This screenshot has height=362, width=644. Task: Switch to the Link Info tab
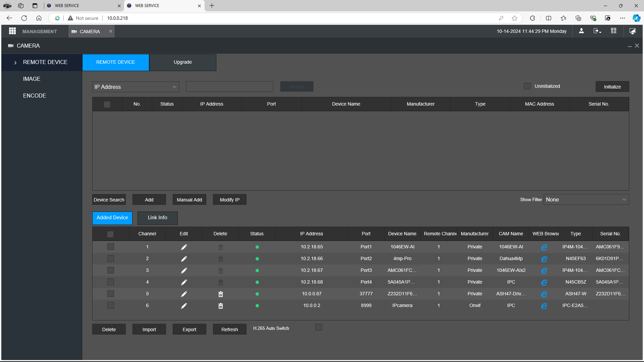(x=158, y=218)
